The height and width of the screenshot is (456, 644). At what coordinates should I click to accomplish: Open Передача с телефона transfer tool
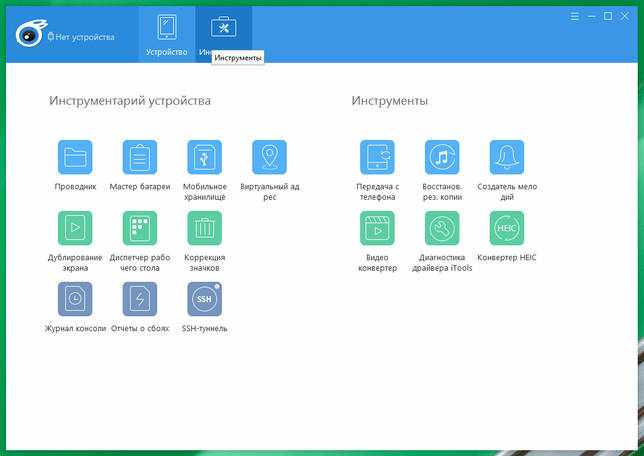(x=377, y=157)
